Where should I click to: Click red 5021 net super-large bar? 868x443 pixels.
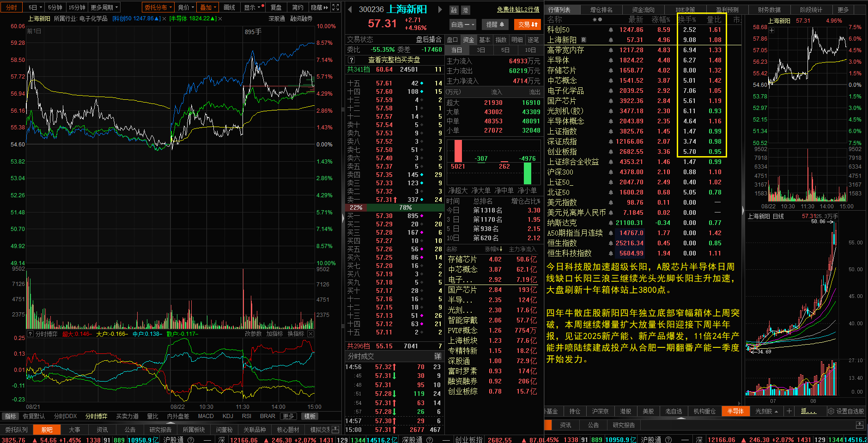[x=458, y=152]
